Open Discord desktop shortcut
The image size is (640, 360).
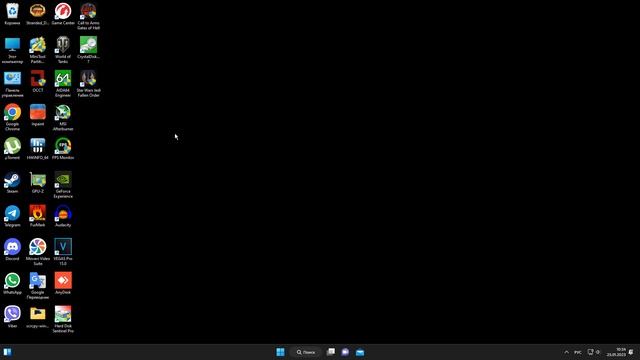[x=12, y=250]
